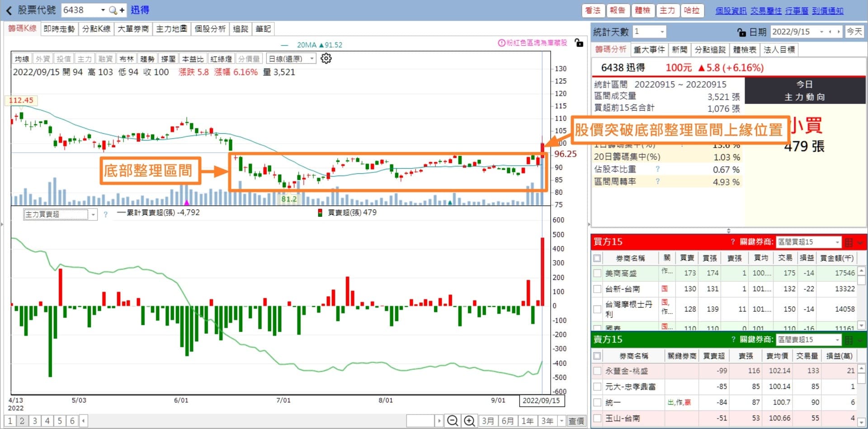Check the box for 台灣摩根士丹利
868x429 pixels.
pos(597,309)
